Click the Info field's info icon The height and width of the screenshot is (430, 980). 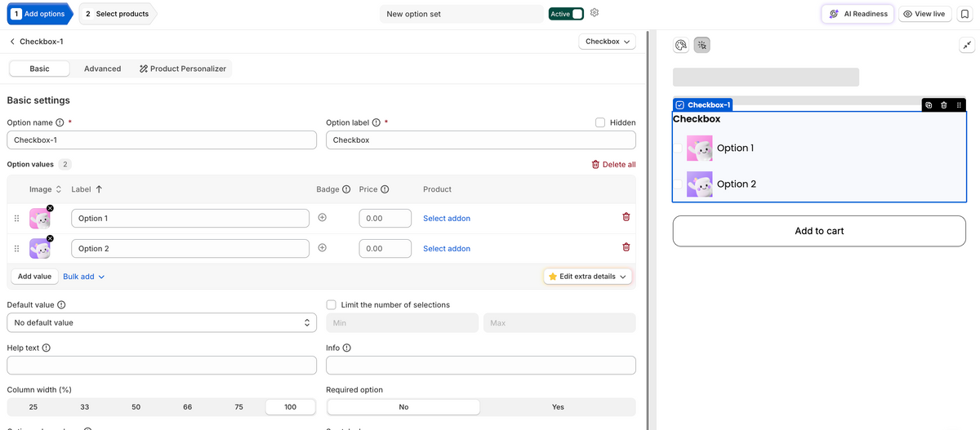[x=347, y=348]
